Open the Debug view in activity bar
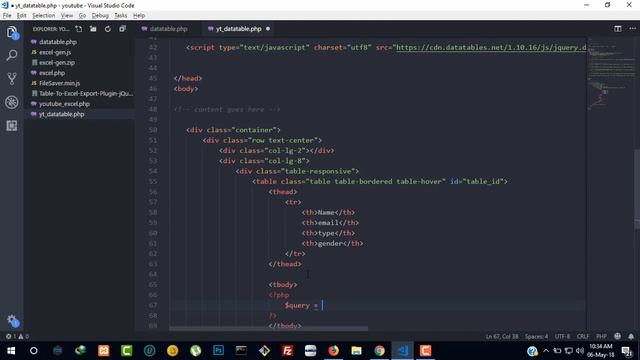640x360 pixels. (x=12, y=102)
